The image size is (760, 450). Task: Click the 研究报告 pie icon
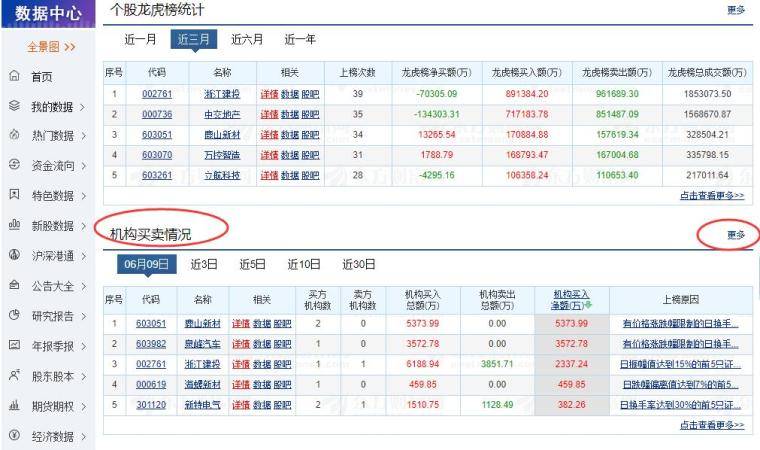[15, 315]
